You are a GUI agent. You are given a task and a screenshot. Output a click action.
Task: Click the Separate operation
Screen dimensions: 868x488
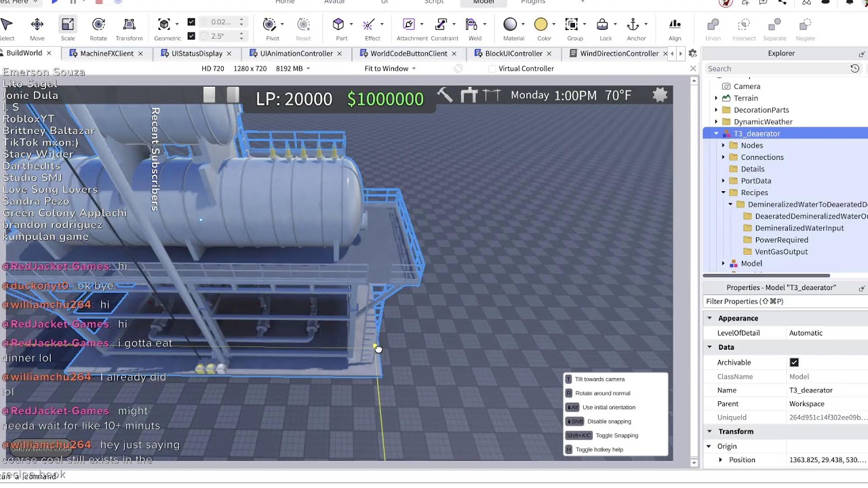click(x=774, y=29)
